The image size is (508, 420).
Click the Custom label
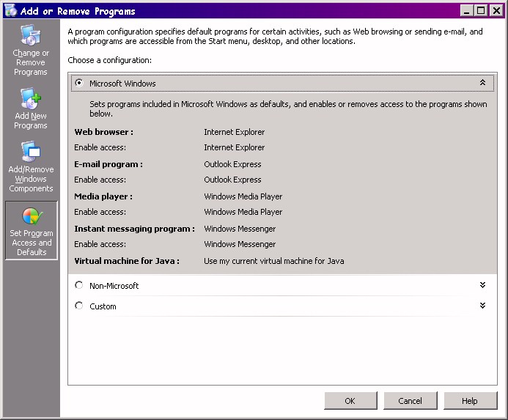coord(103,306)
